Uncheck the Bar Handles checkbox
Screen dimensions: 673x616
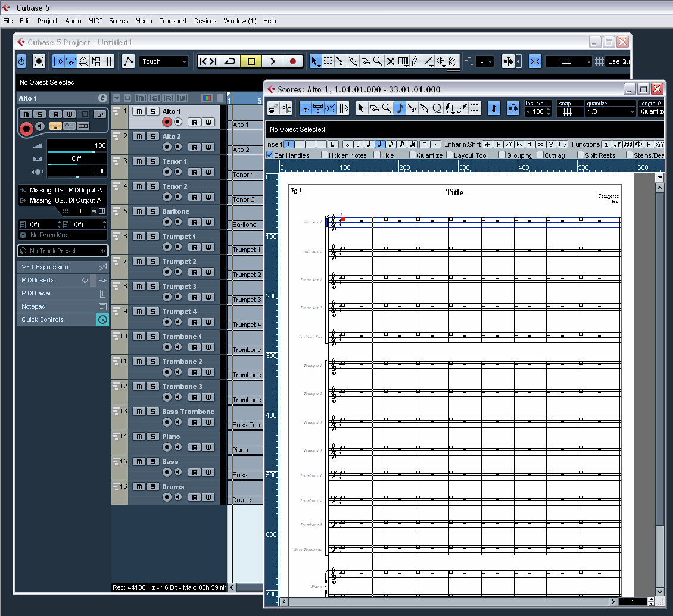[270, 155]
